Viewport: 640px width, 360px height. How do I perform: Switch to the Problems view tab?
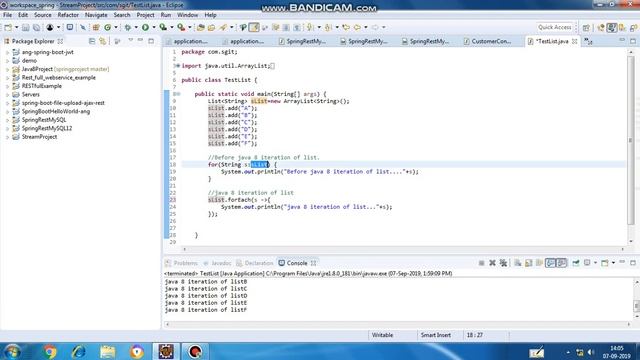(181, 263)
